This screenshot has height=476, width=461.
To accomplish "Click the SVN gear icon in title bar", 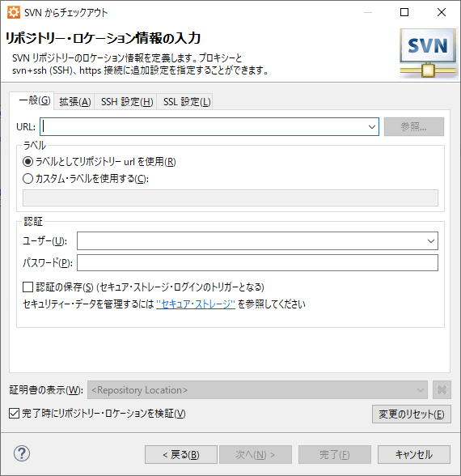I will [14, 12].
